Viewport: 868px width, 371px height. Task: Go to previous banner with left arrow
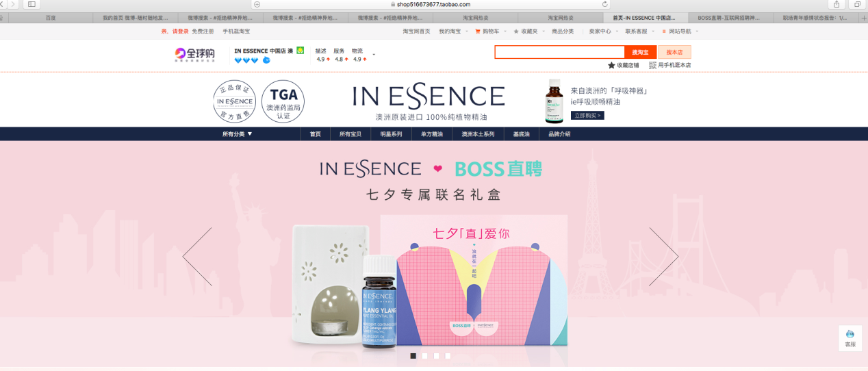pyautogui.click(x=197, y=257)
